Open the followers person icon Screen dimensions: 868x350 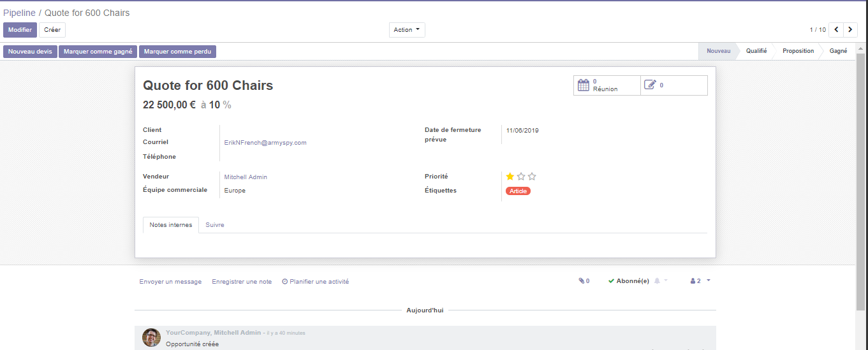click(x=693, y=281)
